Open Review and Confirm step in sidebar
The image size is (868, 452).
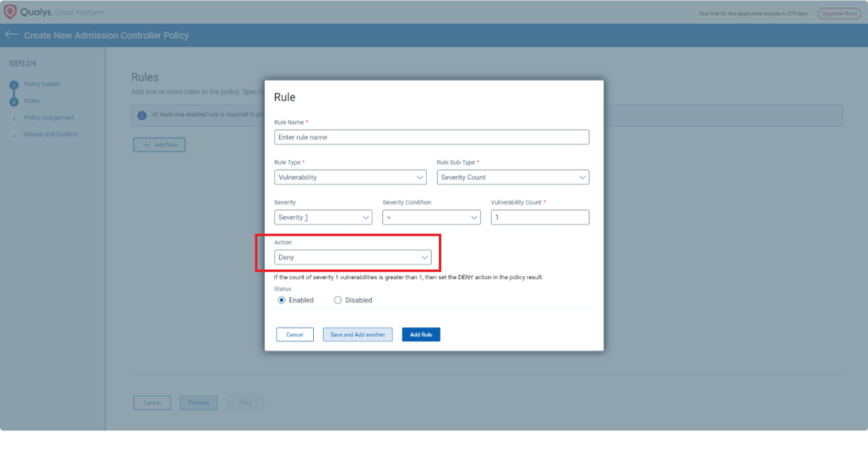click(x=50, y=134)
